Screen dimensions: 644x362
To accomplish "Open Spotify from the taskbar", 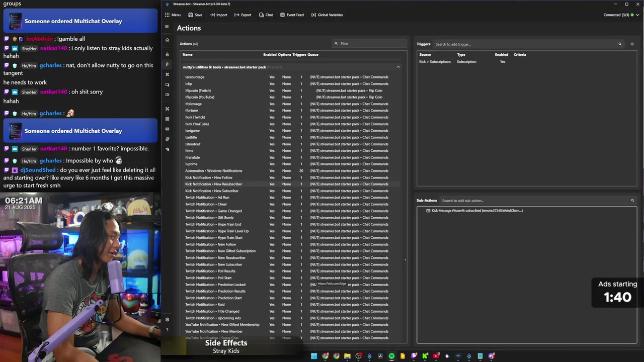I will pyautogui.click(x=391, y=356).
